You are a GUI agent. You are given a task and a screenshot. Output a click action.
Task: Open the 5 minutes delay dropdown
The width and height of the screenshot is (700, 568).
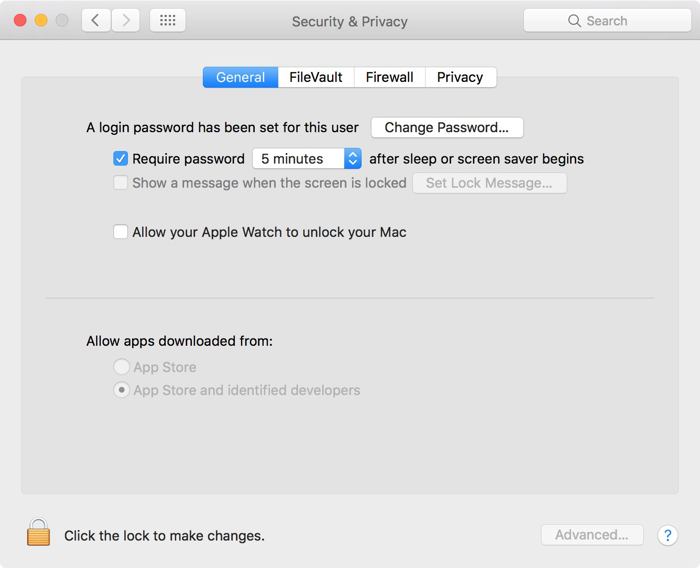coord(307,159)
